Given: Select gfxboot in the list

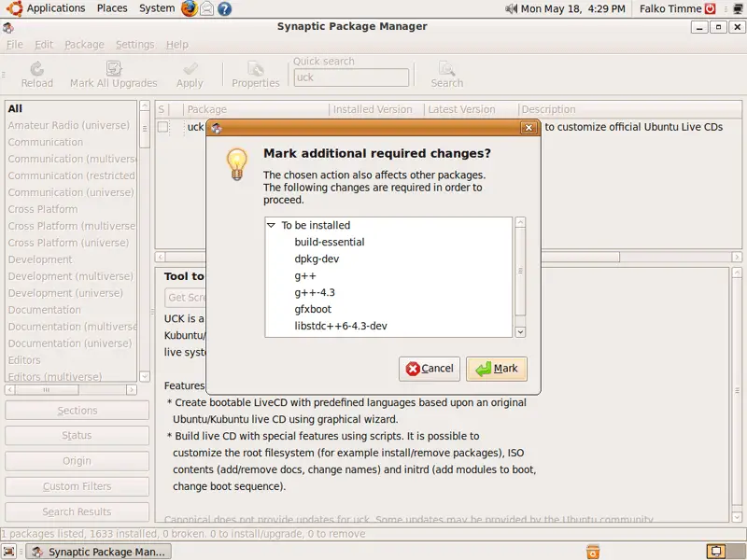Looking at the screenshot, I should coord(313,310).
